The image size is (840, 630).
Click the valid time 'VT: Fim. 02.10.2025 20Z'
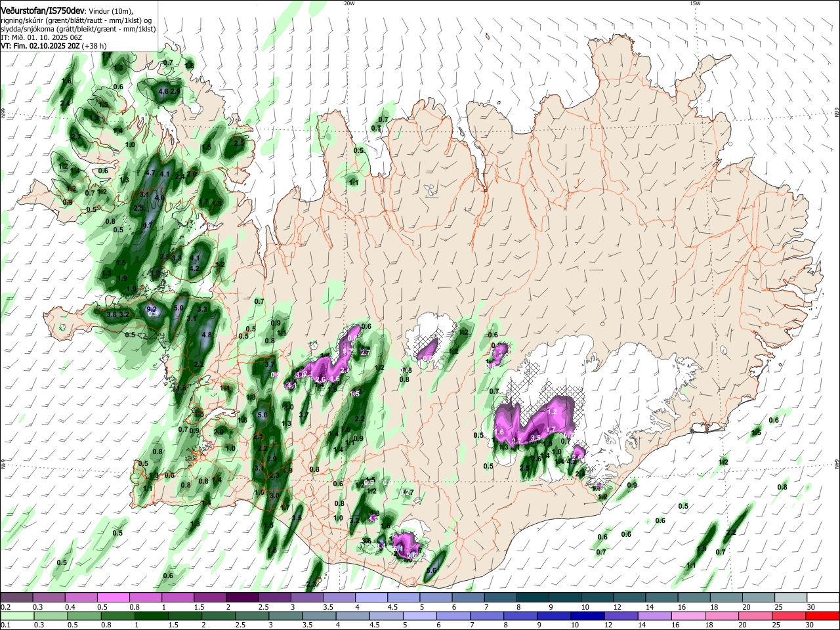[x=40, y=46]
